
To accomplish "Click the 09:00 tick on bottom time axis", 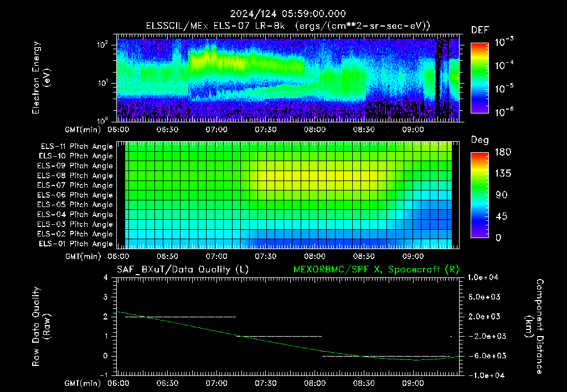I will 413,383.
